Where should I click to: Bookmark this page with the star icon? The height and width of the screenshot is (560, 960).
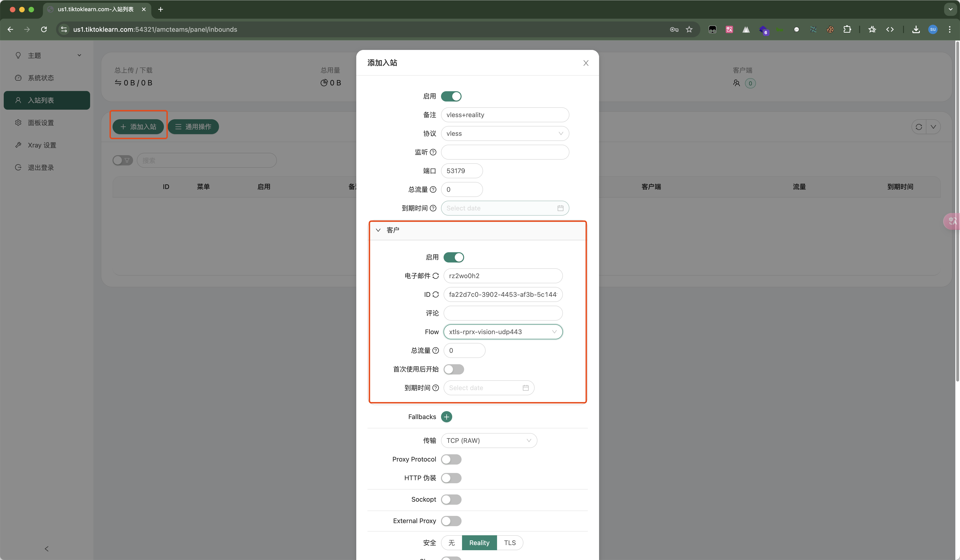pyautogui.click(x=689, y=29)
